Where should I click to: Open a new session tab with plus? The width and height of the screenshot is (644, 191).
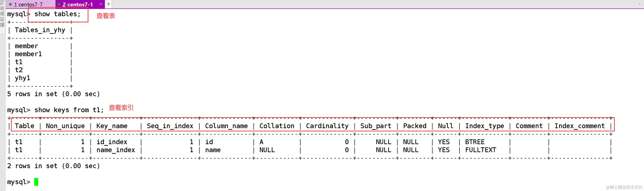(x=108, y=4)
